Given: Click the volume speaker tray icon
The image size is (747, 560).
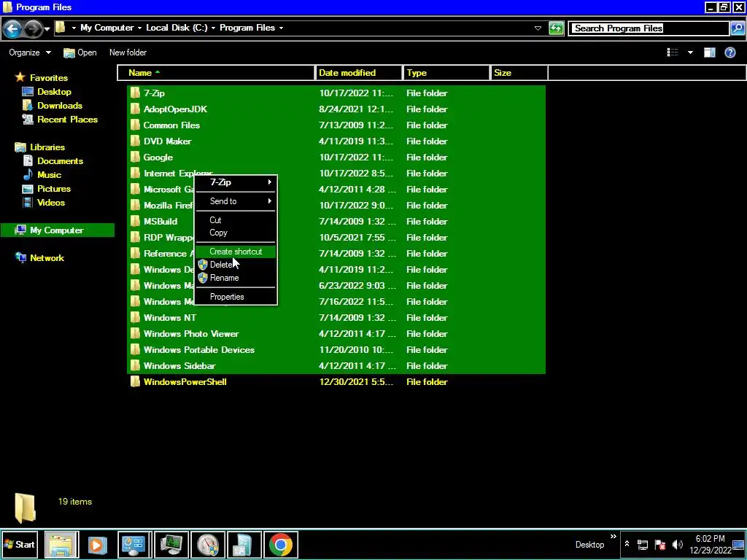Looking at the screenshot, I should (x=677, y=544).
